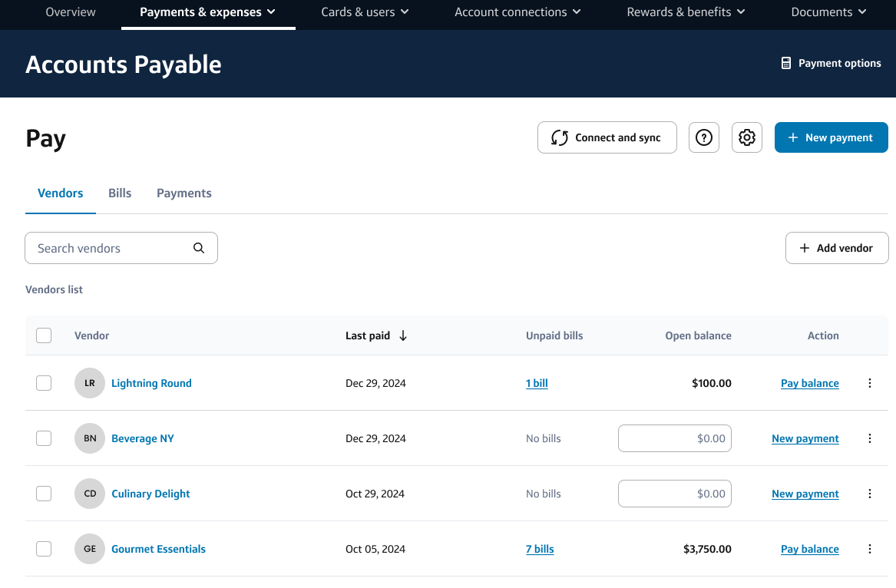The height and width of the screenshot is (588, 896).
Task: Click the kebab menu for Gourmet Essentials
Action: click(869, 549)
